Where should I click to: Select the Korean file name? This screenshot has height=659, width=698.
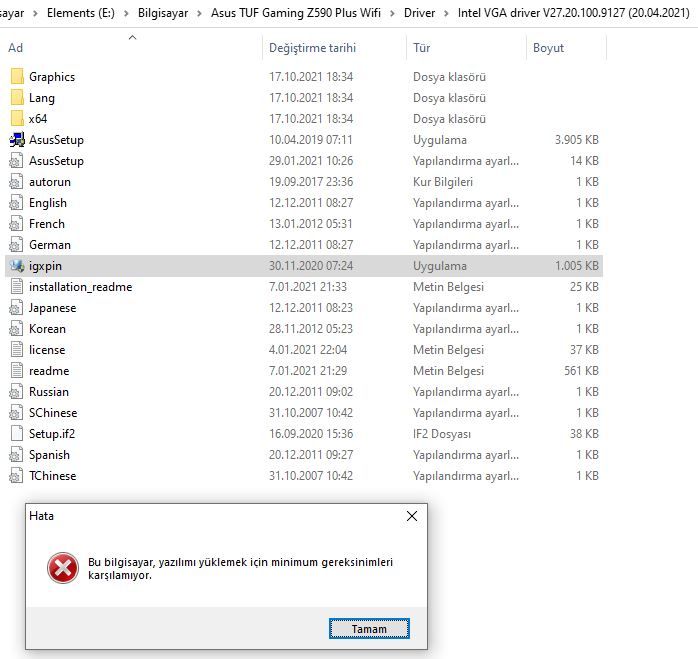click(47, 329)
